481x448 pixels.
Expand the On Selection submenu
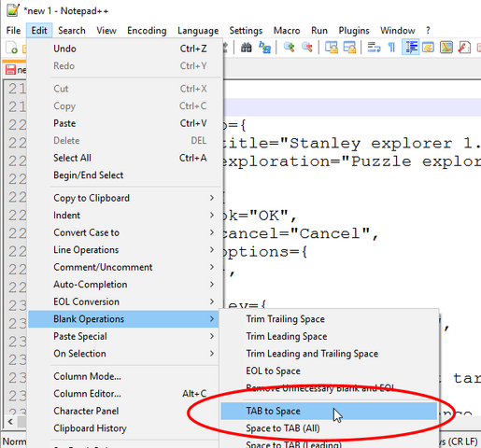(x=124, y=354)
